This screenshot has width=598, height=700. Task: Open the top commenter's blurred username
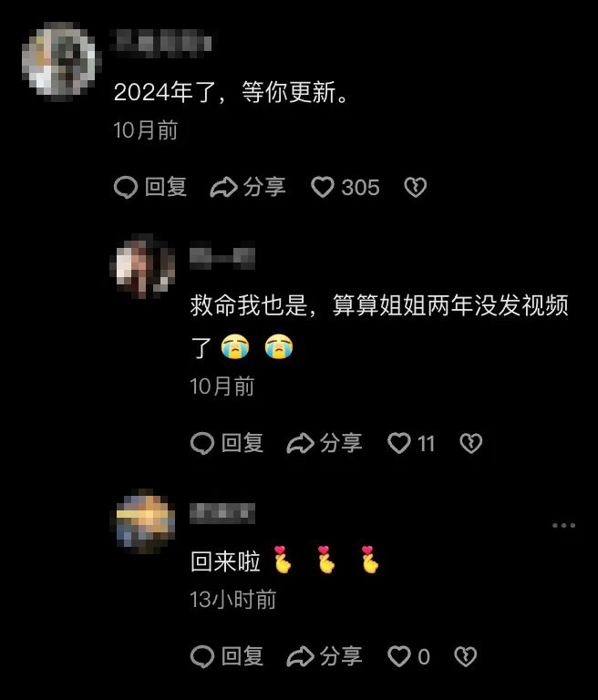pyautogui.click(x=163, y=43)
